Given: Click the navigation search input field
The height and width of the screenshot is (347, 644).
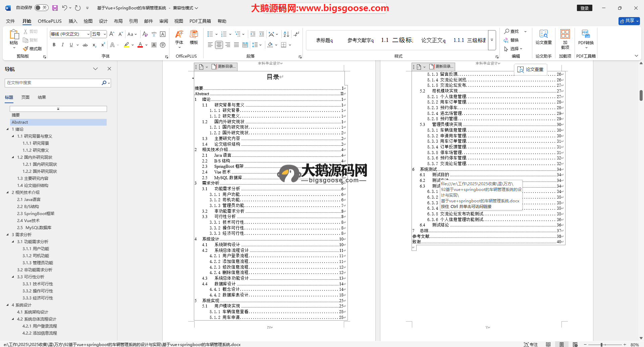Looking at the screenshot, I should pos(54,83).
